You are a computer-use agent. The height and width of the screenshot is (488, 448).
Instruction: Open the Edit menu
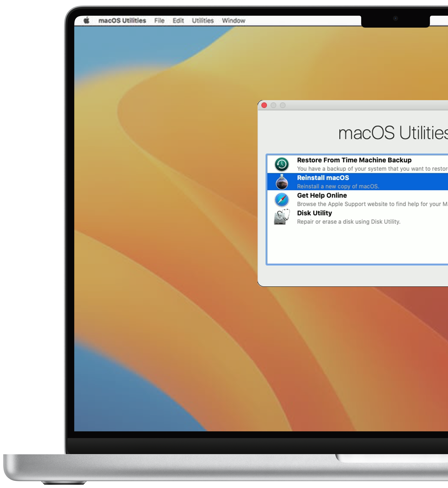178,21
